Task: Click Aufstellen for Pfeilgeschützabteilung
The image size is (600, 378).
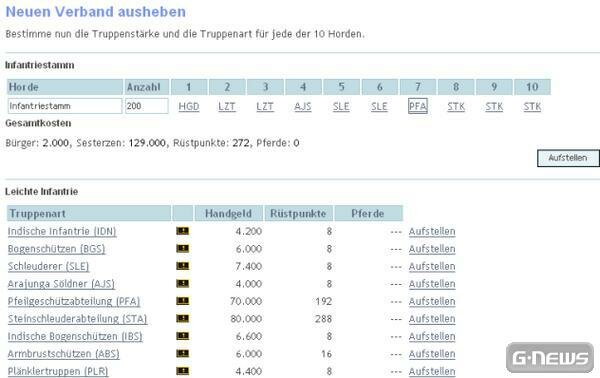Action: click(432, 301)
